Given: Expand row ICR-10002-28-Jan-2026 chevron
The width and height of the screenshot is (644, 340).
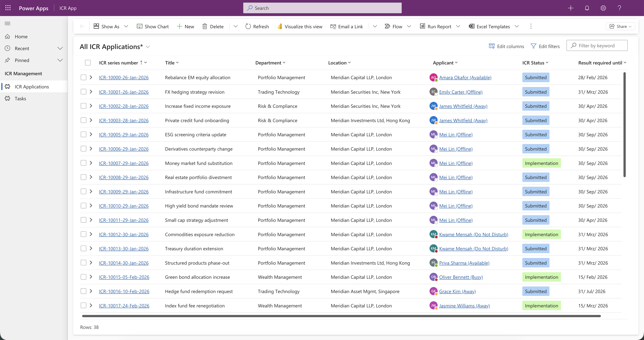Looking at the screenshot, I should [91, 106].
